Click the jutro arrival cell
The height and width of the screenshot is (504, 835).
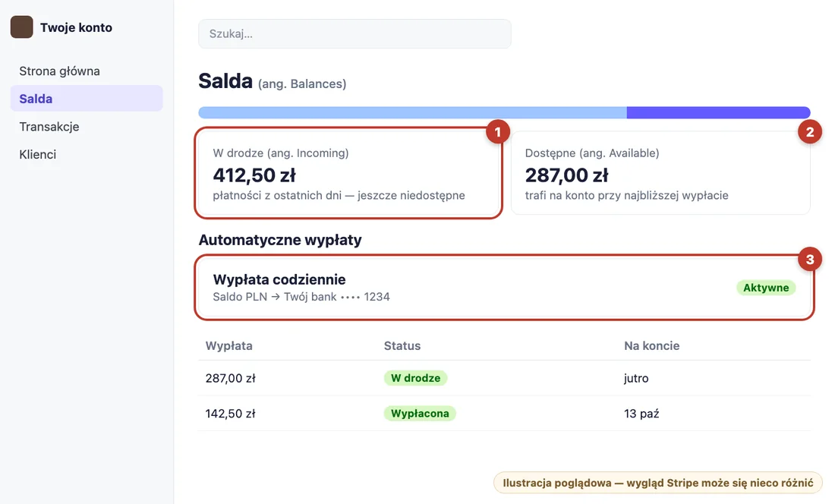click(636, 378)
